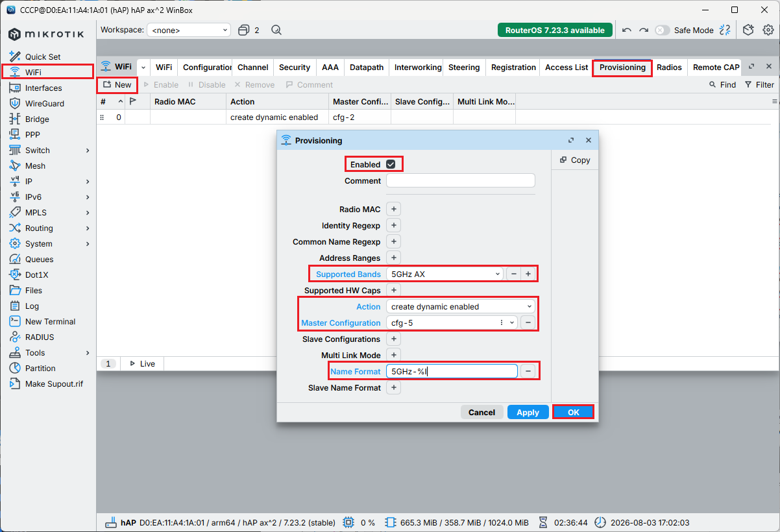Open the WiFi menu in the sidebar
The height and width of the screenshot is (532, 780).
click(33, 72)
